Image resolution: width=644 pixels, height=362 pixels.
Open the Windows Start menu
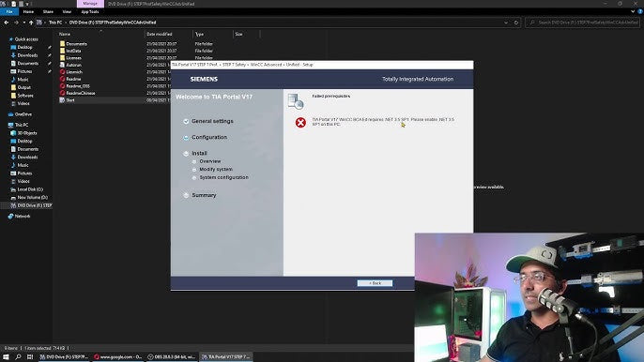pos(6,357)
